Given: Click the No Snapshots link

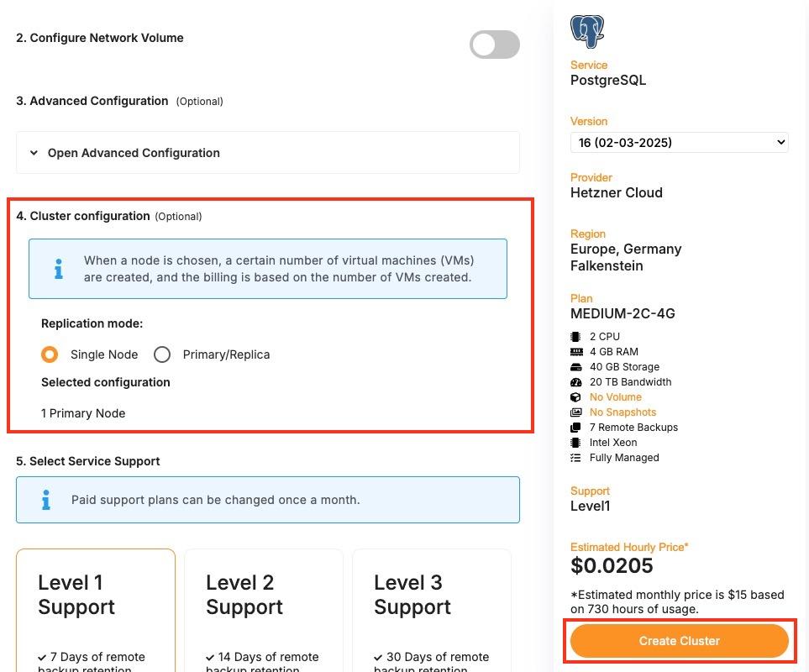Looking at the screenshot, I should (x=623, y=412).
